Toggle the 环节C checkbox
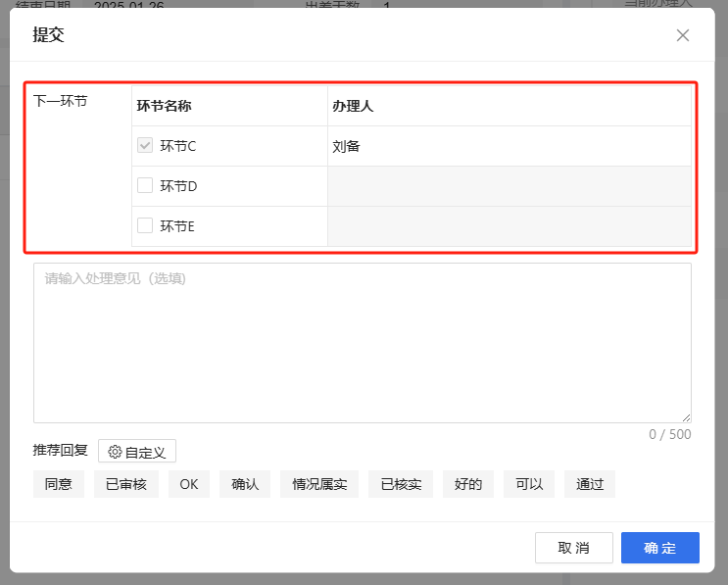This screenshot has width=728, height=585. (x=145, y=146)
